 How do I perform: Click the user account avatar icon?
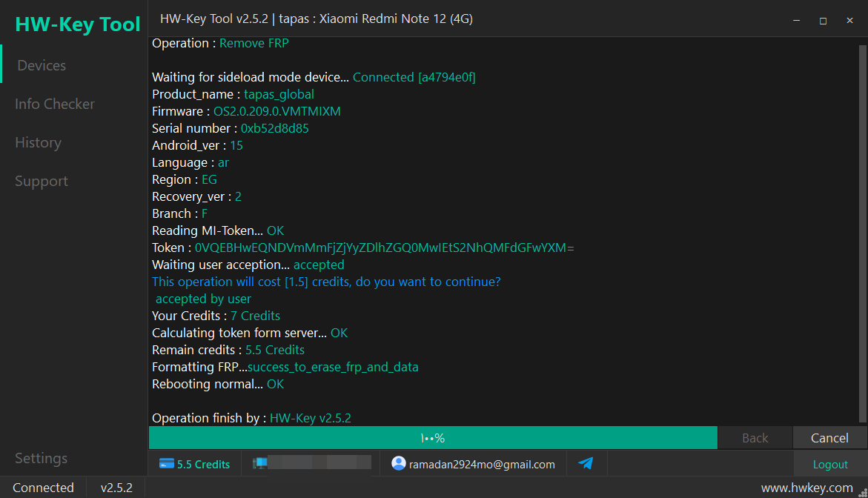tap(399, 463)
